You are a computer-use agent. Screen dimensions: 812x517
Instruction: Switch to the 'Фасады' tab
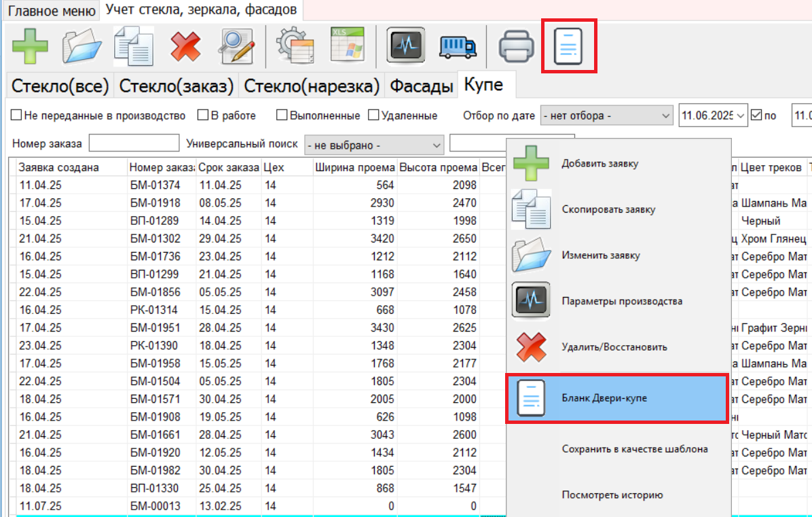[421, 86]
